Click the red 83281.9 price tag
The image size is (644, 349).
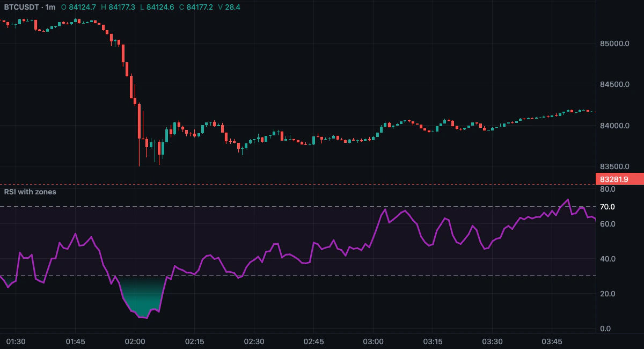[619, 179]
